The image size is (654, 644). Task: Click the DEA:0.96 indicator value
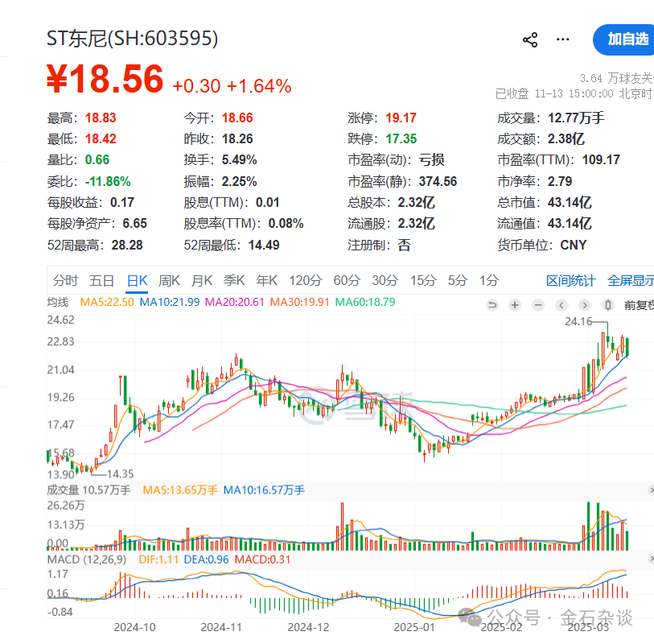(207, 559)
